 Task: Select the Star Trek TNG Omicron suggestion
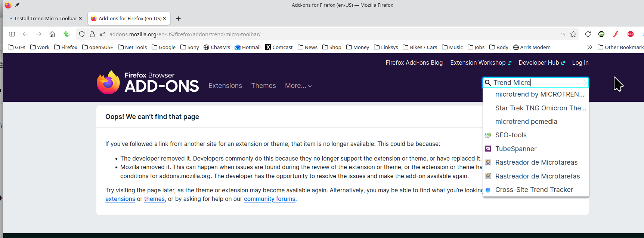point(536,108)
